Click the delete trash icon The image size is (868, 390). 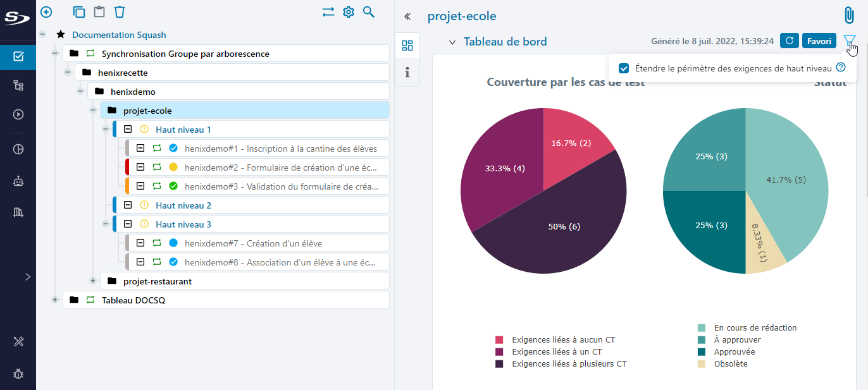coord(120,11)
